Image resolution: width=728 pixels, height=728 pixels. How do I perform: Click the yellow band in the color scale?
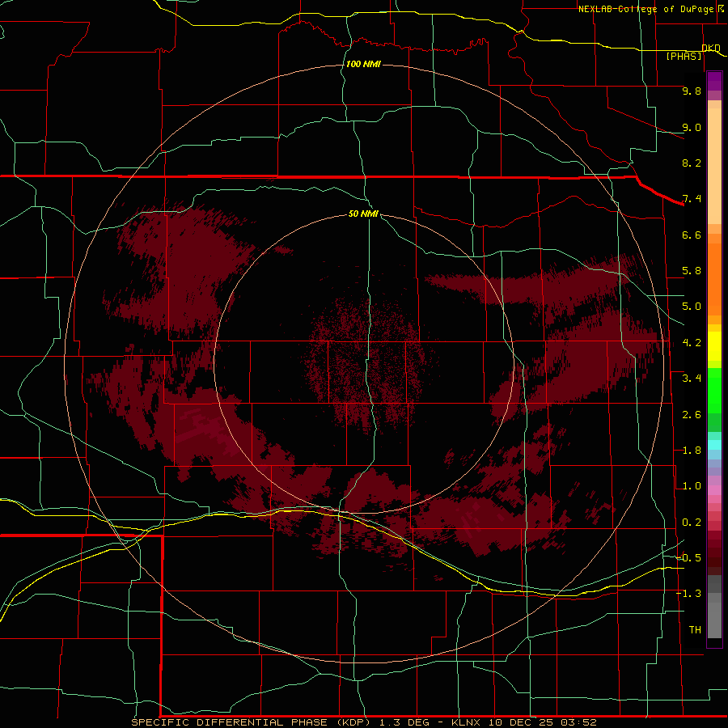[x=714, y=346]
